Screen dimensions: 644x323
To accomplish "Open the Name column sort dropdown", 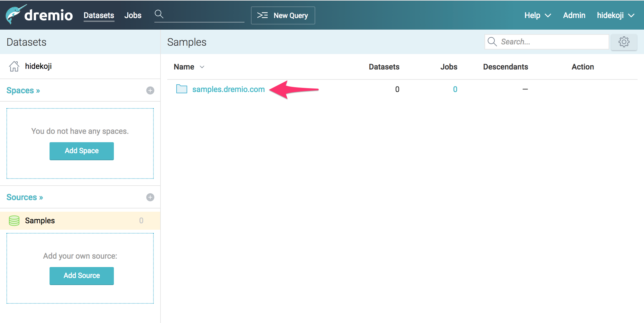I will click(202, 67).
